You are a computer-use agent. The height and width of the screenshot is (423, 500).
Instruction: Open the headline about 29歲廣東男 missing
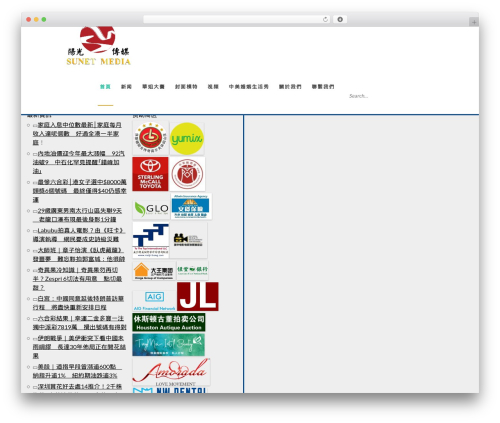[77, 215]
